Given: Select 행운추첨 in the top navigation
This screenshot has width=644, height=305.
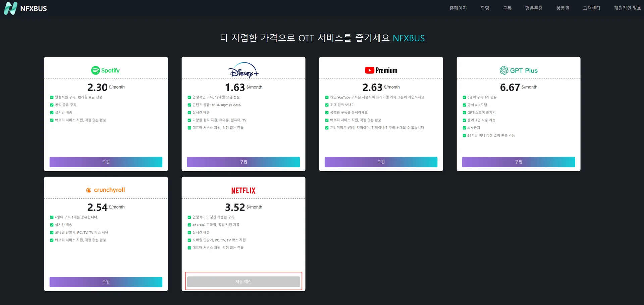Looking at the screenshot, I should tap(534, 8).
